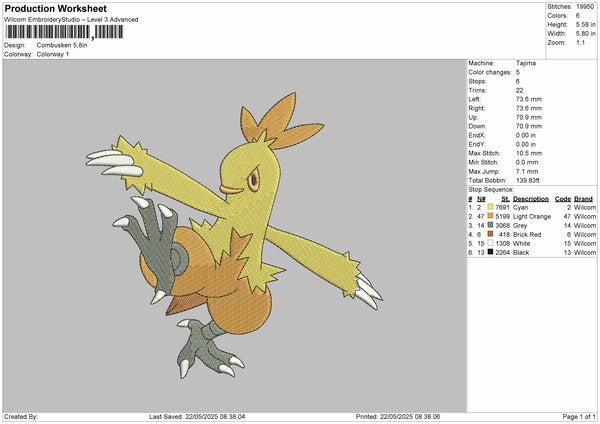Viewport: 600px width, 424px height.
Task: Select the Max Stitch value '10.5 mm'
Action: (x=529, y=153)
